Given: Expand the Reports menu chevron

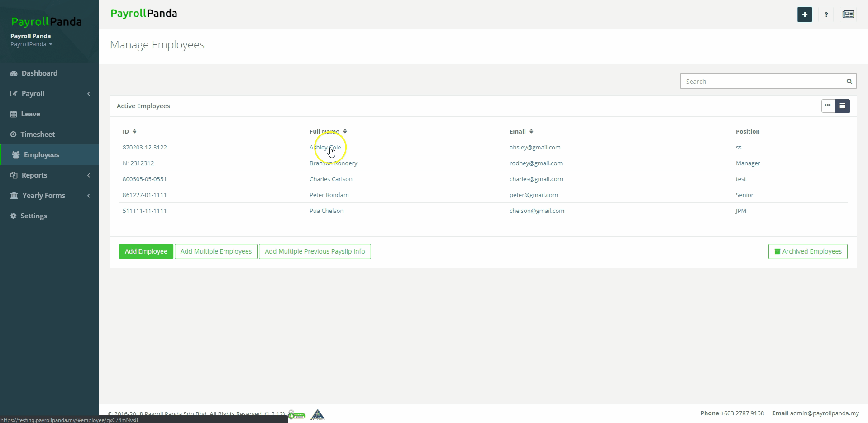Looking at the screenshot, I should pyautogui.click(x=89, y=175).
